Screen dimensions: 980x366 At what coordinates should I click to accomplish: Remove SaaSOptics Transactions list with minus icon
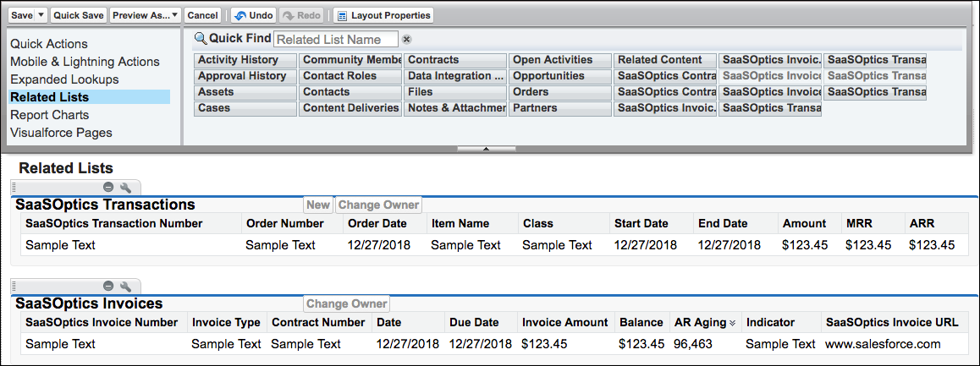(108, 187)
